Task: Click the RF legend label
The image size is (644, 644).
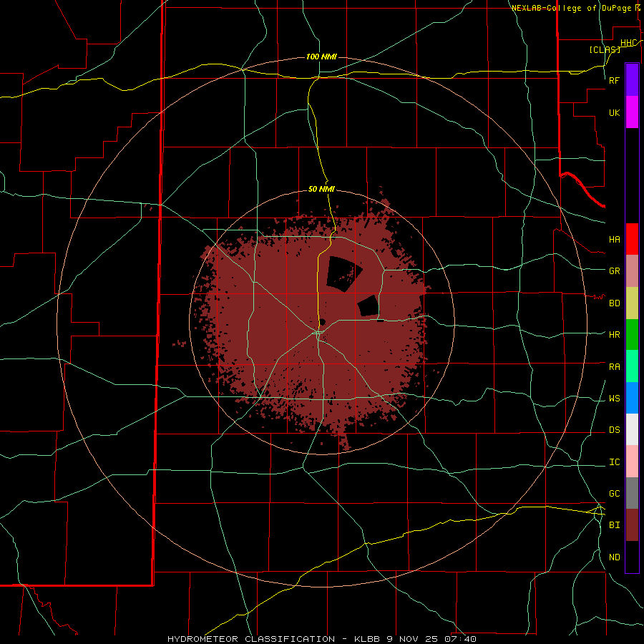Action: 614,80
